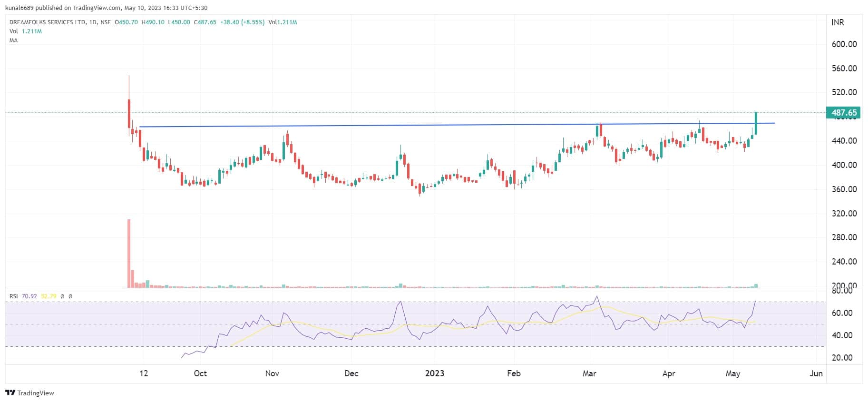Click the 12 date label on time axis
Viewport: 868px width, 402px height.
(x=144, y=373)
